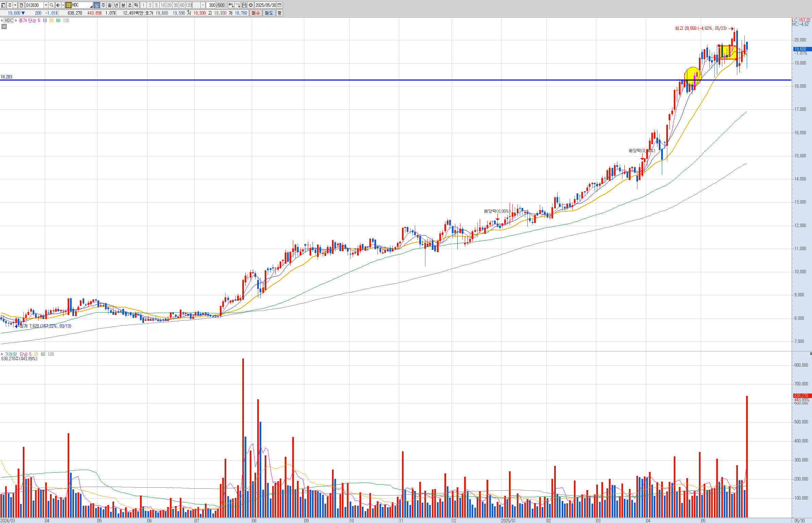Click the small grid icon under HDC label
Screen dimensions: 812x523
pyautogui.click(x=4, y=27)
